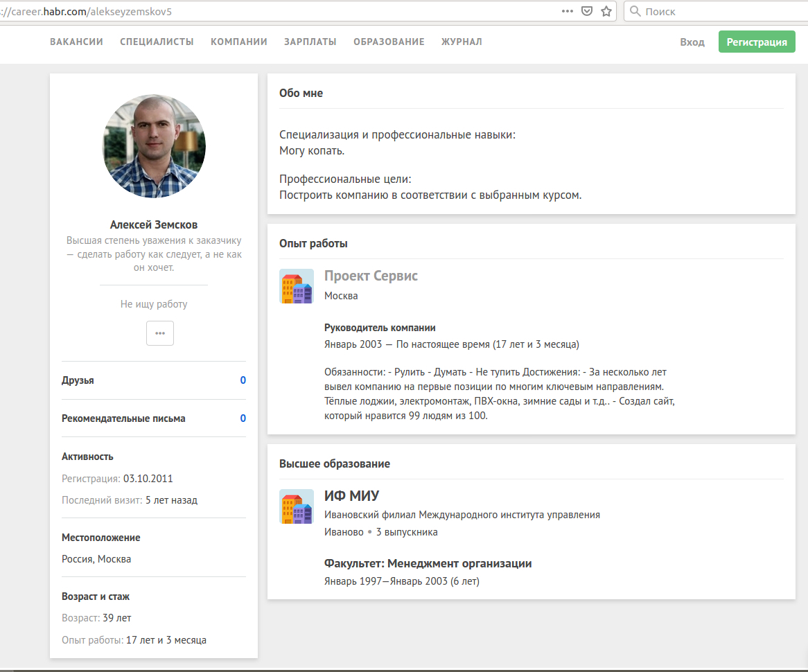Click the Pocket save icon
Image resolution: width=808 pixels, height=672 pixels.
(x=587, y=11)
